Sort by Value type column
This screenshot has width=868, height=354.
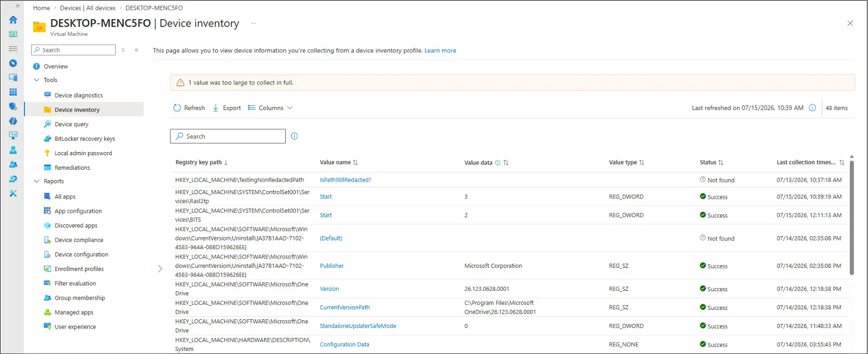626,162
